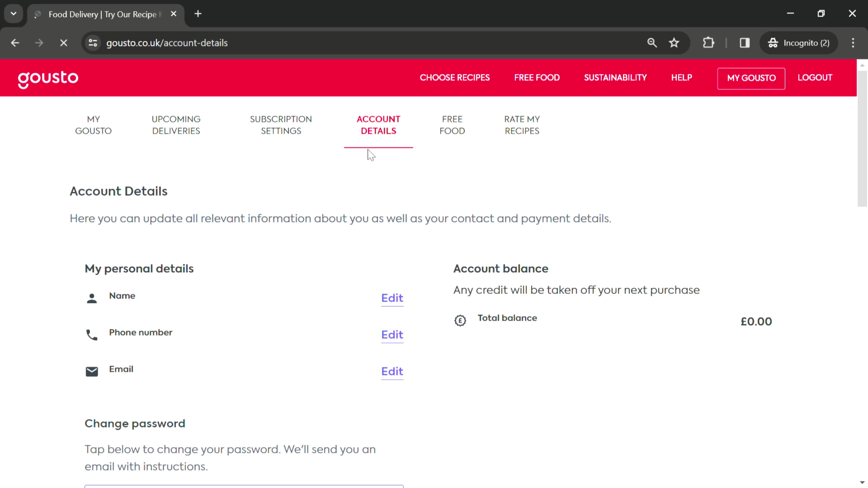Open a new browser tab
This screenshot has height=488, width=868.
pyautogui.click(x=198, y=14)
